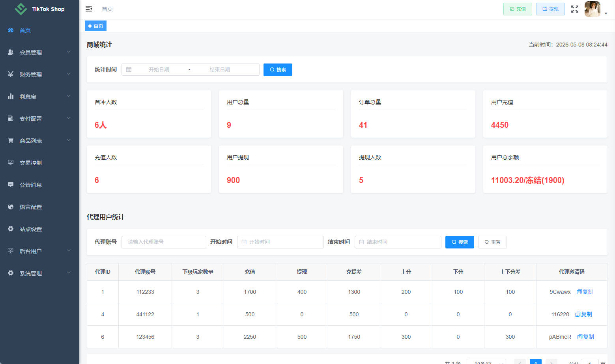Focus the 代理账号 input field
This screenshot has height=364, width=615.
(164, 242)
